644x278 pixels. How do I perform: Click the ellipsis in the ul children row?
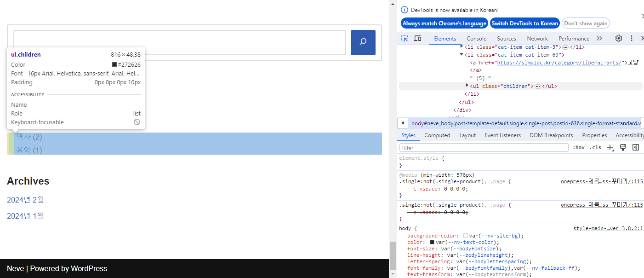pyautogui.click(x=537, y=87)
